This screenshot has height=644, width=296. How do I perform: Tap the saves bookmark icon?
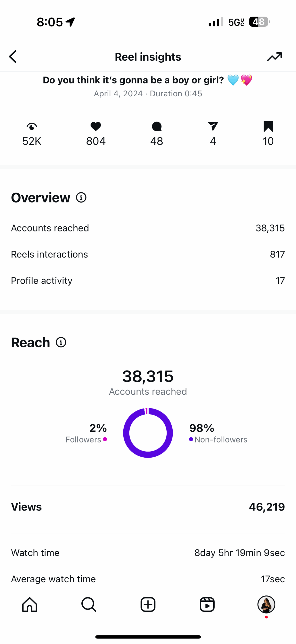click(x=268, y=126)
